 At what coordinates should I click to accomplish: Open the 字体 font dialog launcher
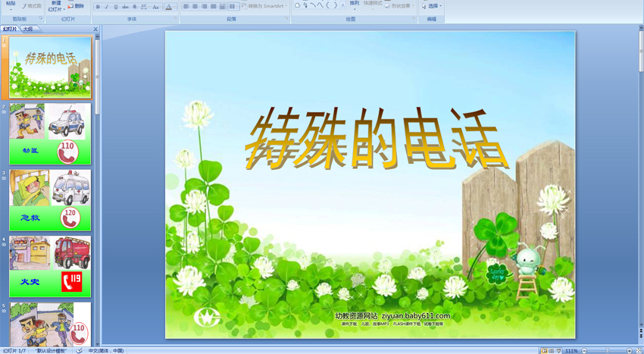[175, 18]
